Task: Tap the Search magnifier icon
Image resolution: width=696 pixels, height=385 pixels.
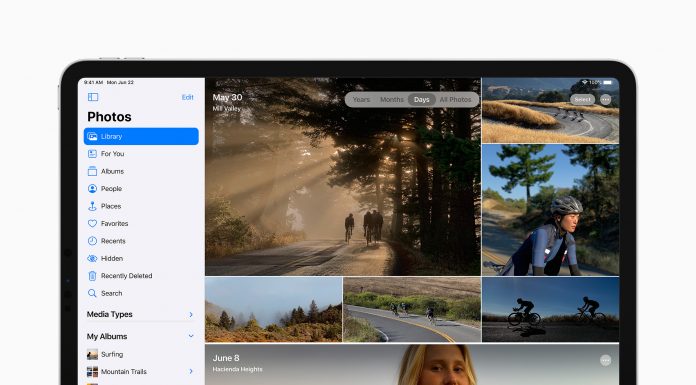Action: click(92, 293)
